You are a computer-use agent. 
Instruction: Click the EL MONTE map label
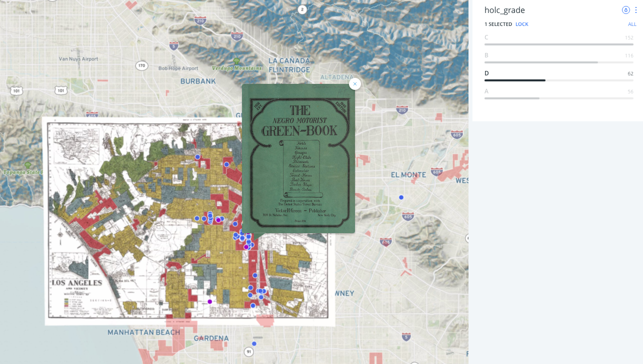click(x=408, y=175)
